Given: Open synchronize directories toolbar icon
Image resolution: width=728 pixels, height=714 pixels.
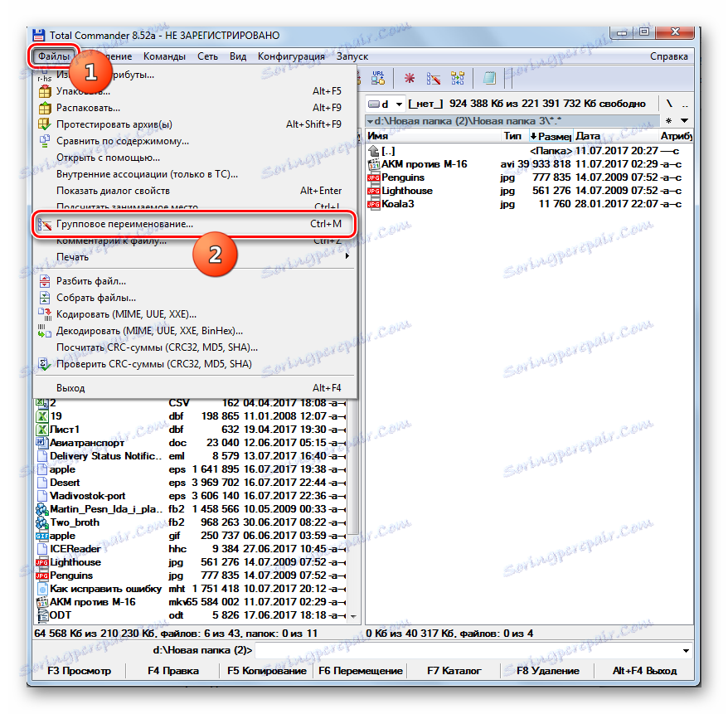Looking at the screenshot, I should pyautogui.click(x=458, y=78).
